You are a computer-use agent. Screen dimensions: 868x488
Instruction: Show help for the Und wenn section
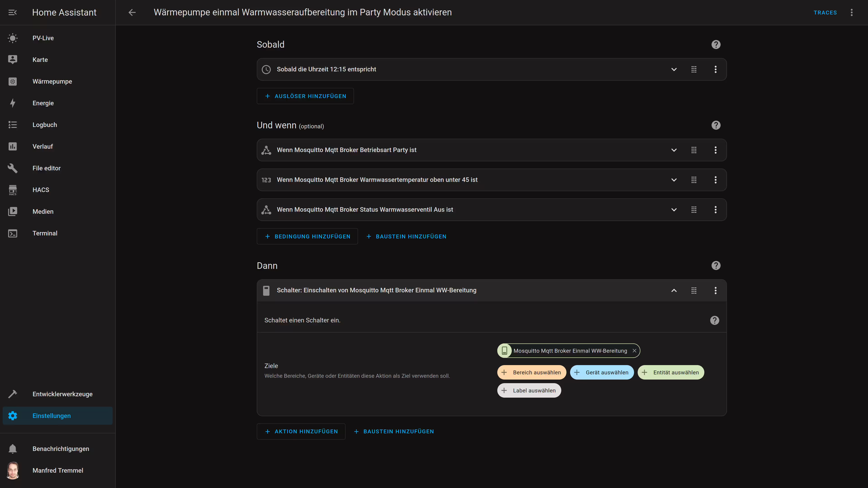tap(716, 125)
